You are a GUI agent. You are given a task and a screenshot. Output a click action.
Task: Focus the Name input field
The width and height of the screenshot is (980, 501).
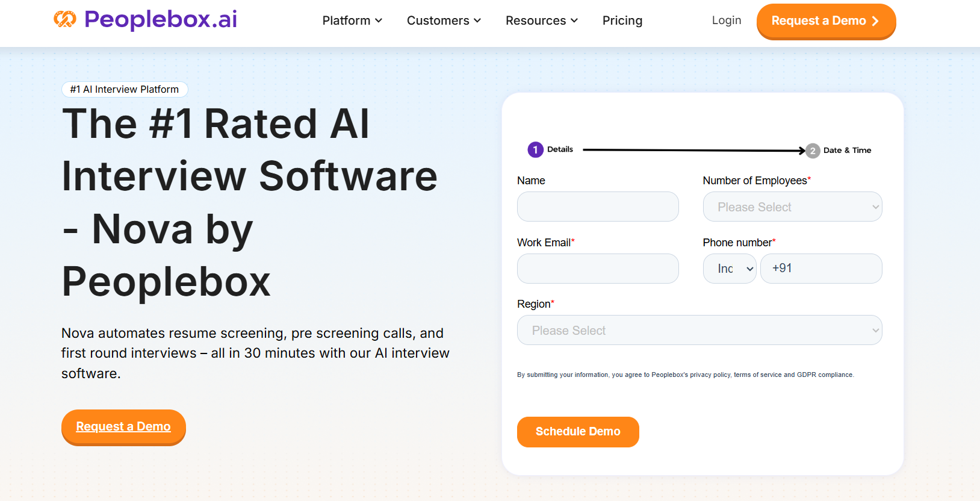tap(598, 207)
